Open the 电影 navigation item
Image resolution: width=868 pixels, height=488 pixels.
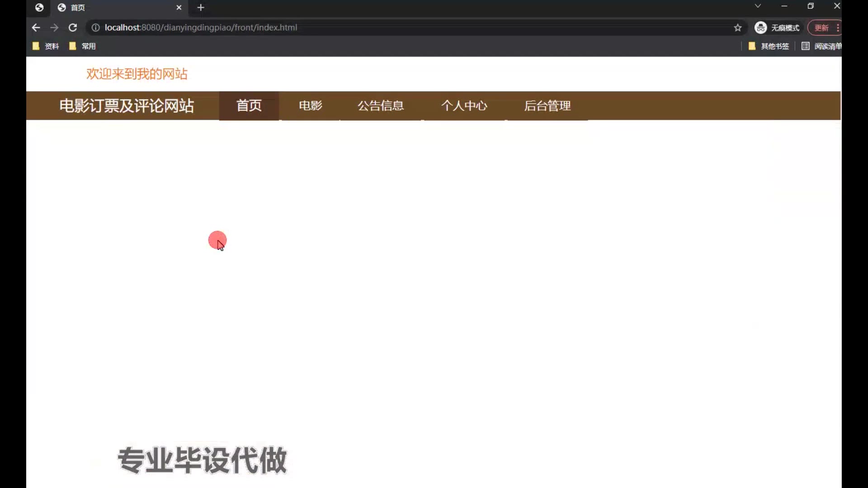pos(311,106)
